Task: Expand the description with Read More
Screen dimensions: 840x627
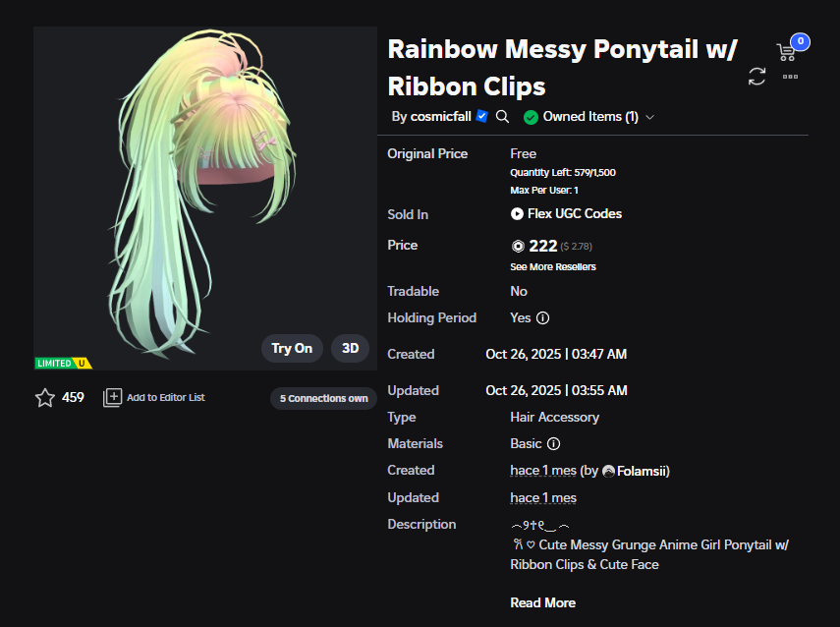Action: point(542,602)
